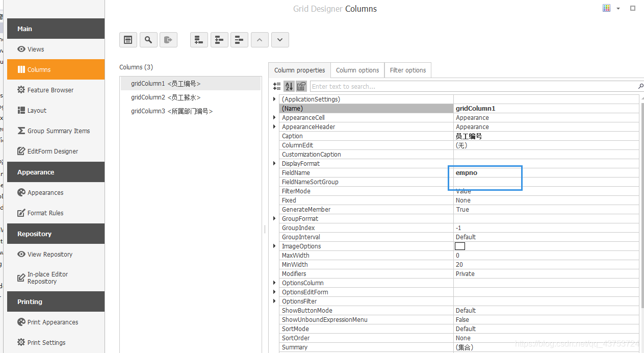Click the Group Summary Items sigma icon
644x353 pixels.
pyautogui.click(x=21, y=131)
